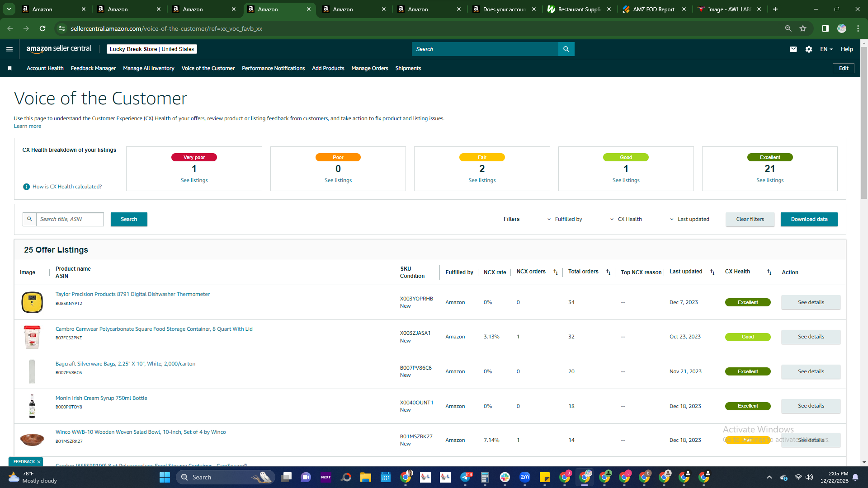Sort by NCX orders column arrows
This screenshot has height=488, width=868.
pos(556,272)
